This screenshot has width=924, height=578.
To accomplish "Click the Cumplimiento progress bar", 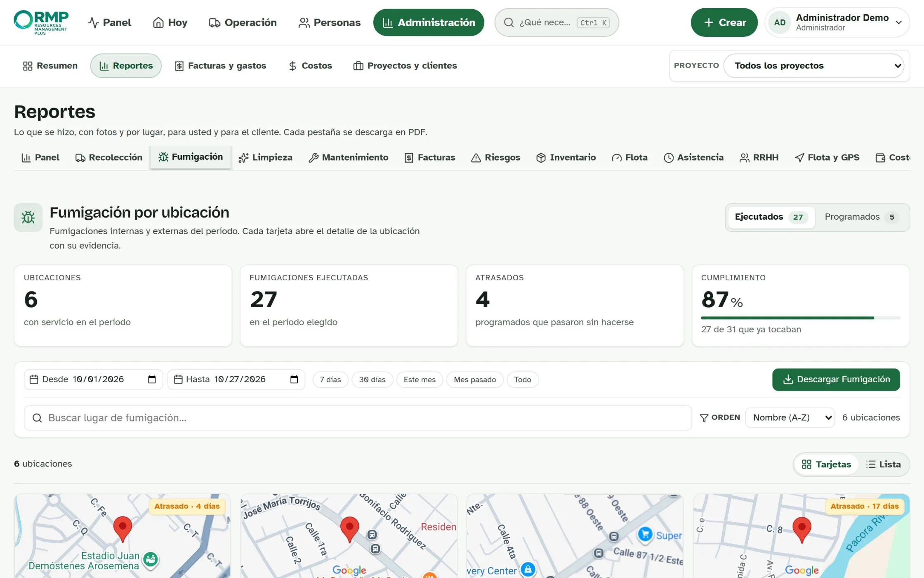I will pos(800,317).
